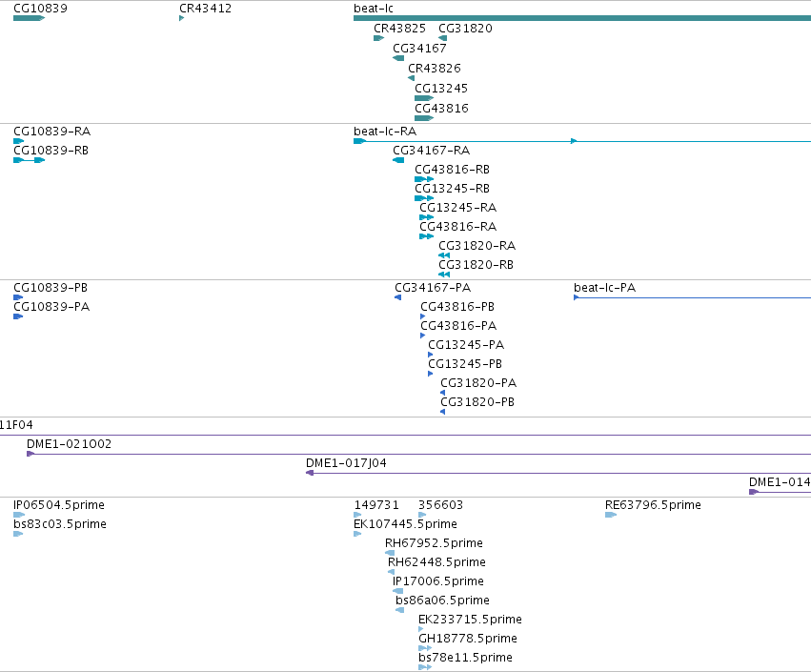Click the CG13245-RA transcript label
Viewport: 811px width, 672px height.
point(458,208)
